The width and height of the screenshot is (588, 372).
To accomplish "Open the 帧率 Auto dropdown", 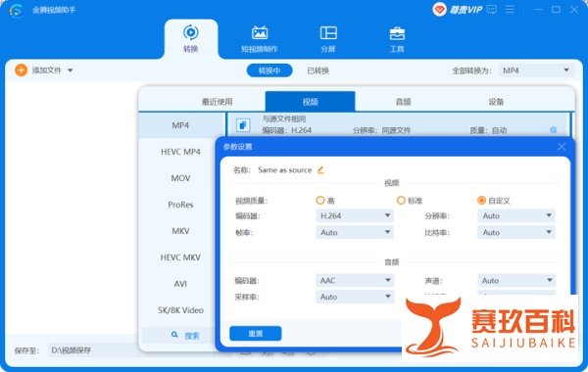I will [355, 232].
